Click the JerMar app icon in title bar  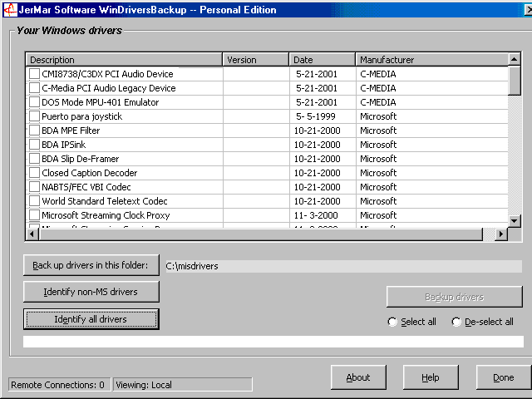point(10,9)
